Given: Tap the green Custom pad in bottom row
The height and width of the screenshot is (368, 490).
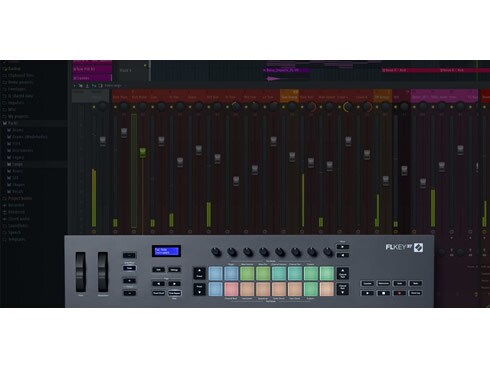Looking at the screenshot, I should [311, 289].
